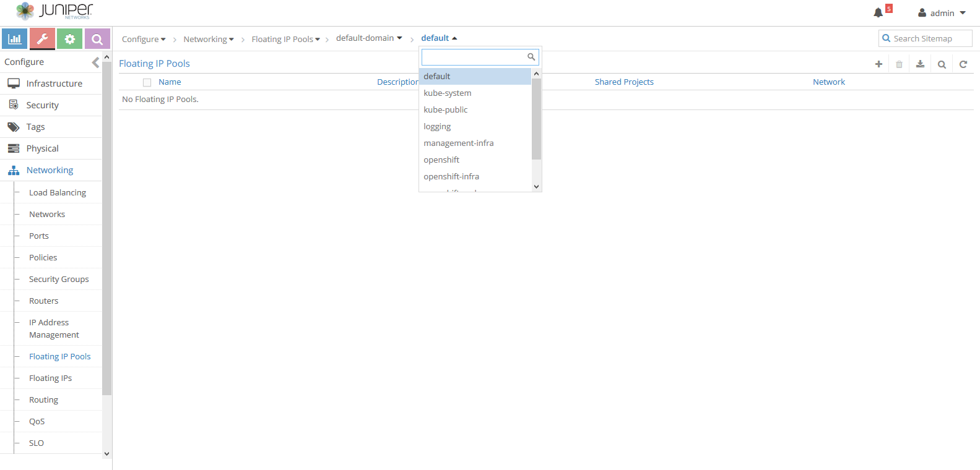Image resolution: width=980 pixels, height=470 pixels.
Task: Click the project dropdown scrollbar up arrow
Action: click(x=537, y=74)
